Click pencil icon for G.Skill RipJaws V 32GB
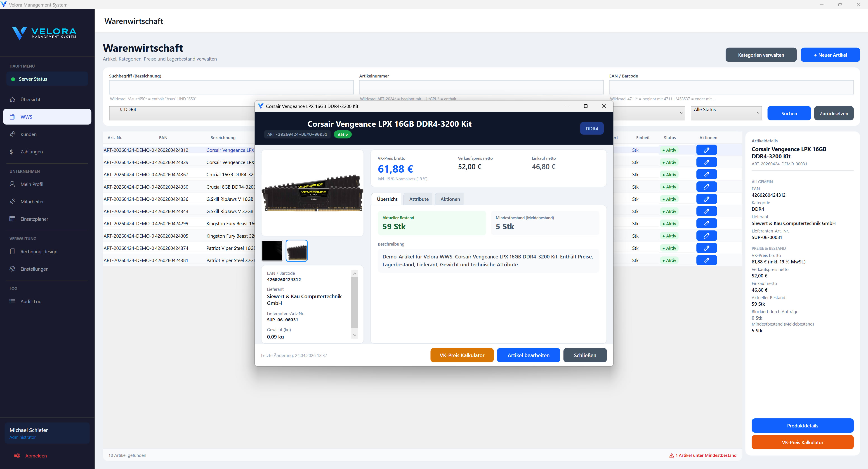 707,211
